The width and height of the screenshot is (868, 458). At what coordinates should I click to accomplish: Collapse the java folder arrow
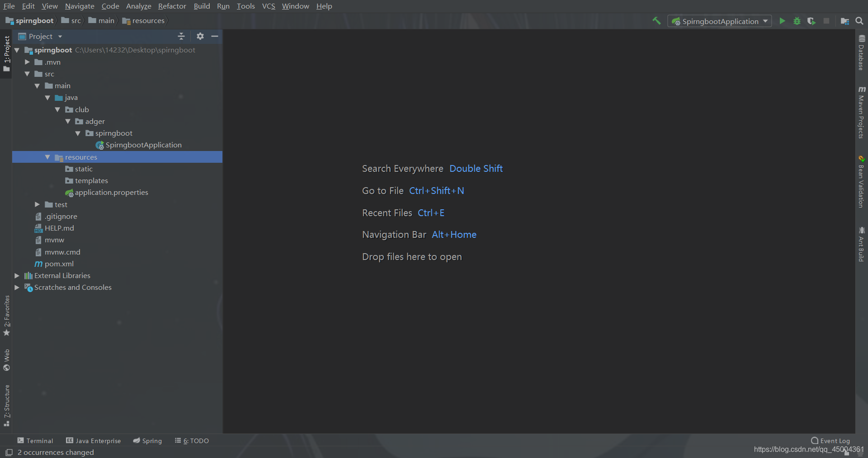[x=47, y=98]
